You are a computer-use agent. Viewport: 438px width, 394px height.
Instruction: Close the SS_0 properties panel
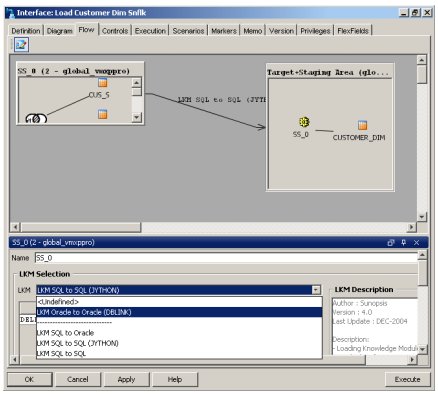(416, 242)
